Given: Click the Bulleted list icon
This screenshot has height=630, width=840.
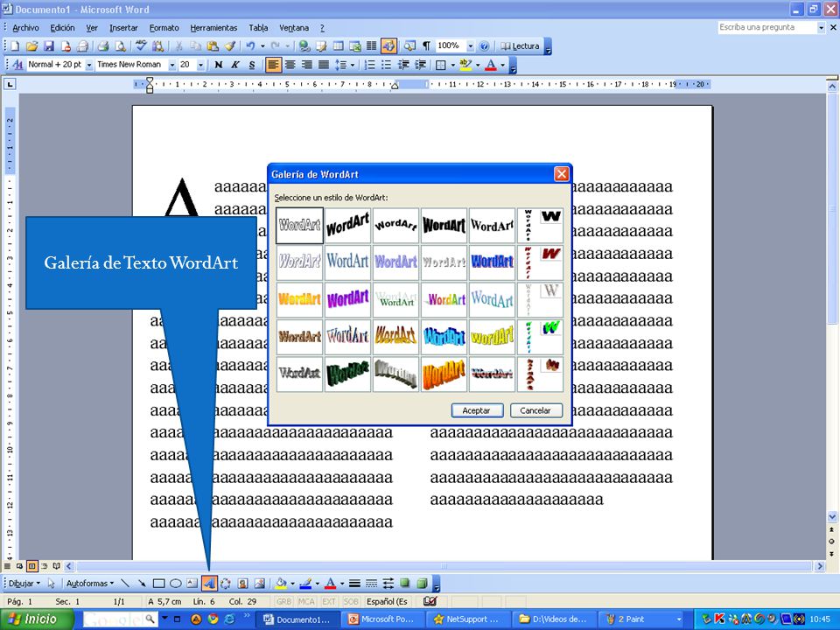Looking at the screenshot, I should [x=386, y=66].
